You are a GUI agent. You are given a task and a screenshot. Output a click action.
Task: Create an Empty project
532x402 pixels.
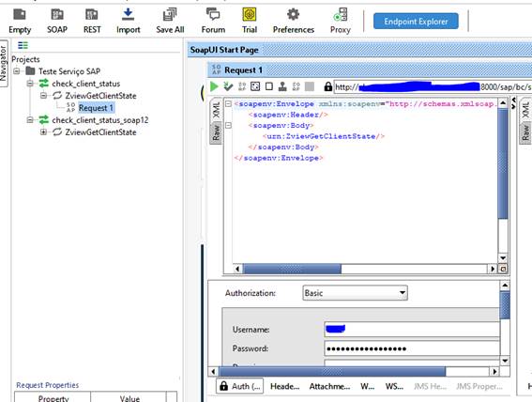20,21
